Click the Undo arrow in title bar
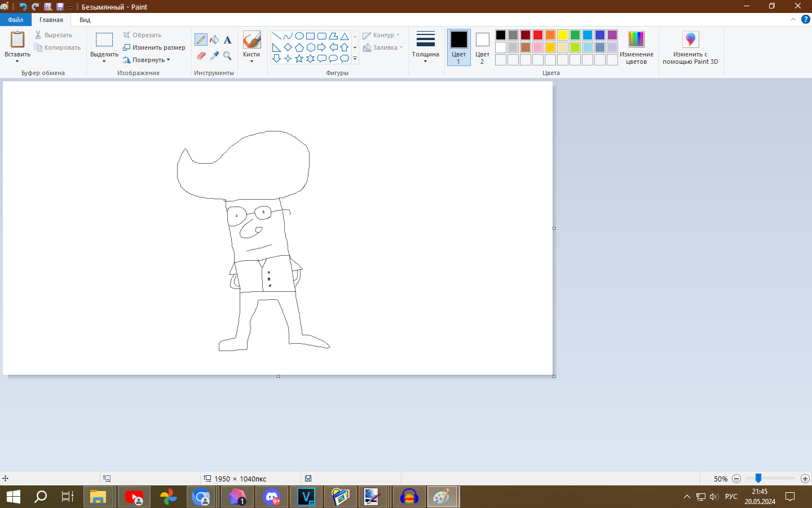 tap(23, 7)
